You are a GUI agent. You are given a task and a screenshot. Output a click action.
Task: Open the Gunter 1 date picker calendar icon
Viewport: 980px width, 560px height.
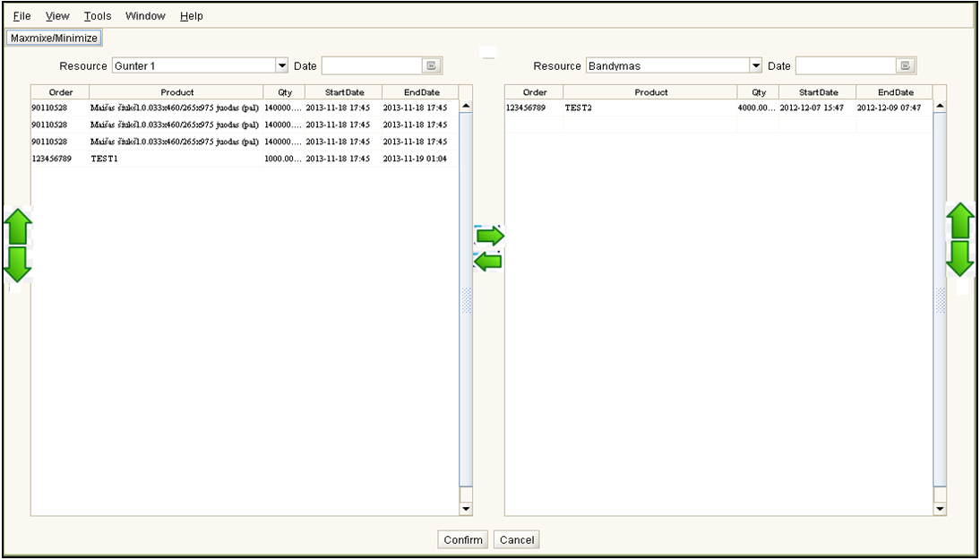431,66
